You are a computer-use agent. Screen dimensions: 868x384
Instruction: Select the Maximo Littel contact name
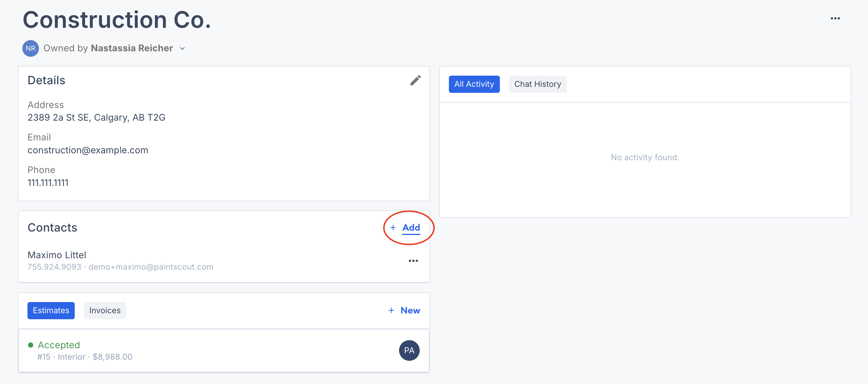tap(57, 255)
